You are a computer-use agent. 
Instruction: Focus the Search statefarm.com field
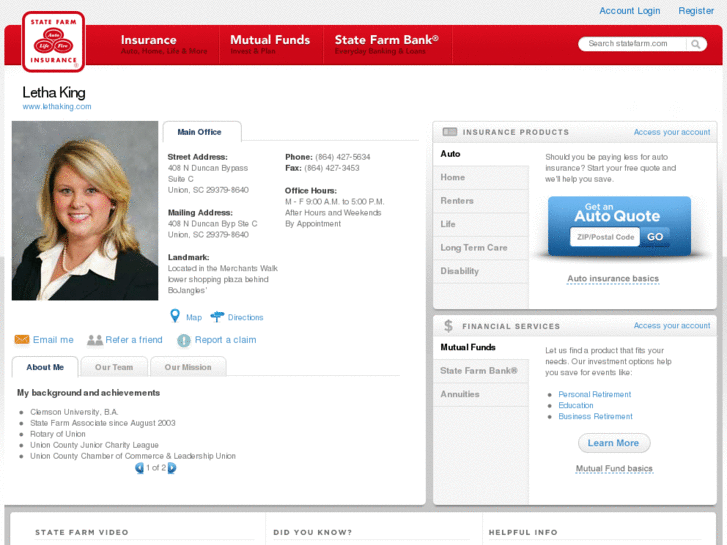(x=632, y=44)
